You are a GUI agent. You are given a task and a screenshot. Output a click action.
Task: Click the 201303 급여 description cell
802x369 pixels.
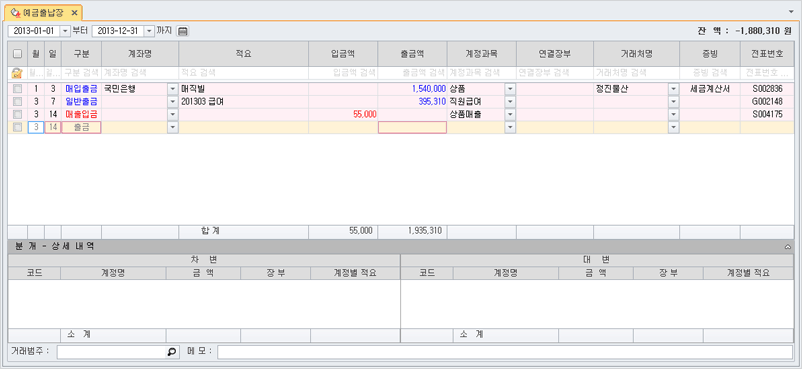pyautogui.click(x=243, y=101)
